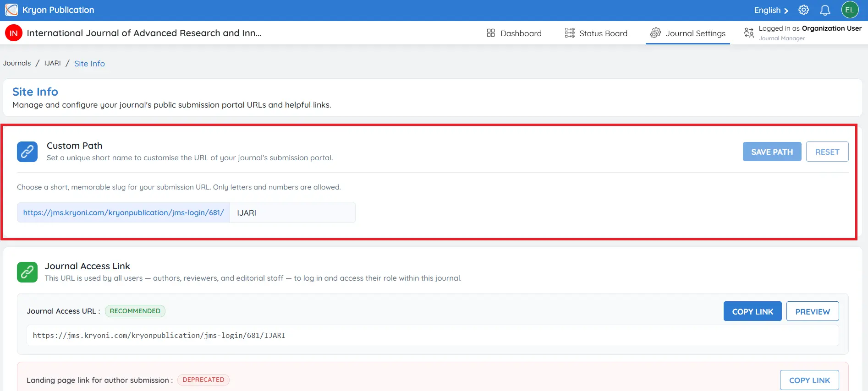
Task: Click the Journal Manager role label
Action: click(x=782, y=38)
